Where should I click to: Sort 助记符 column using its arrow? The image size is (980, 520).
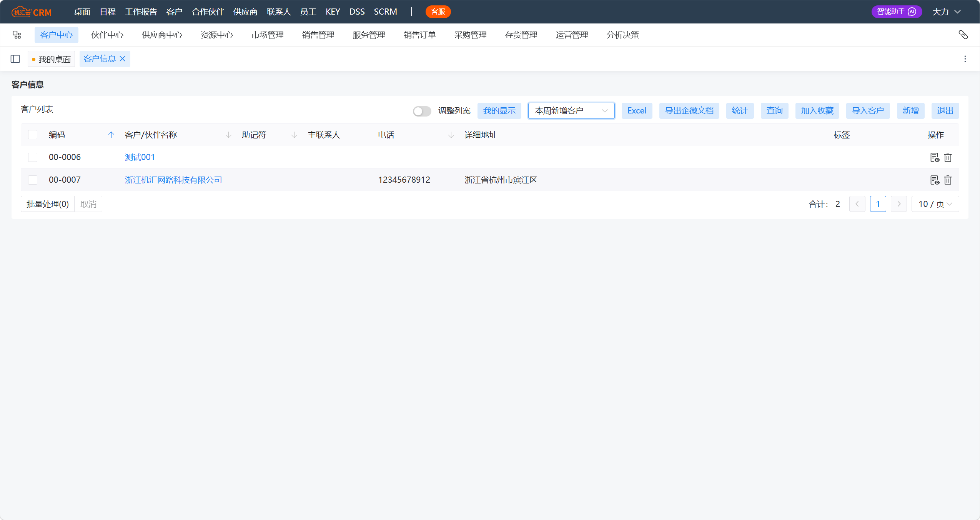294,135
